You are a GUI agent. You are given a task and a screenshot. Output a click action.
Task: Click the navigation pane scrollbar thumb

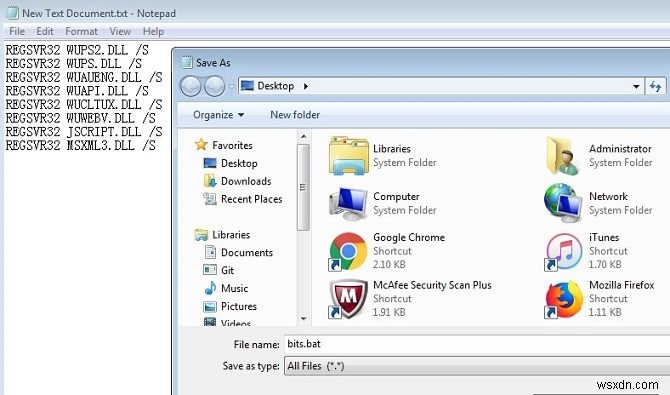click(x=303, y=187)
